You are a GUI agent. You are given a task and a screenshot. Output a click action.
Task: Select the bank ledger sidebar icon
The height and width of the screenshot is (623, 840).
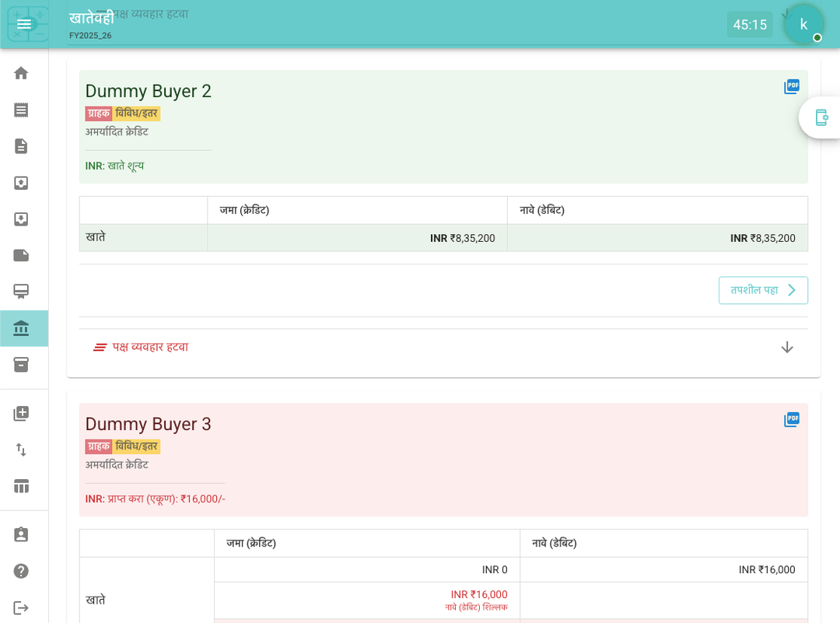click(x=21, y=328)
